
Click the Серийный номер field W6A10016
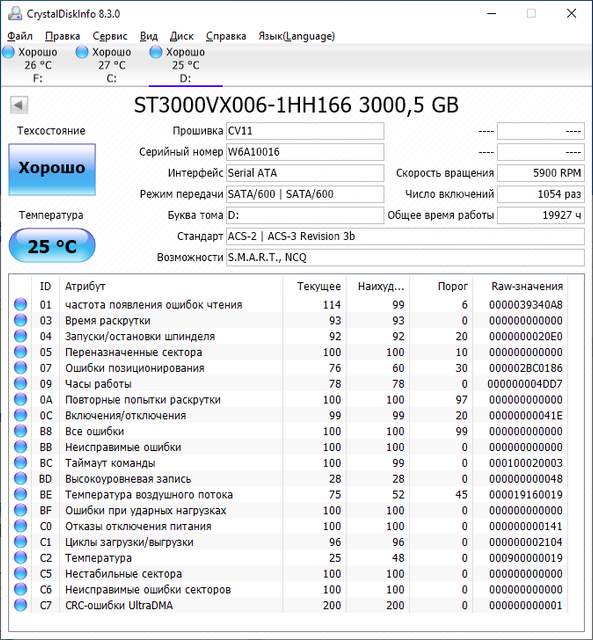pyautogui.click(x=305, y=152)
